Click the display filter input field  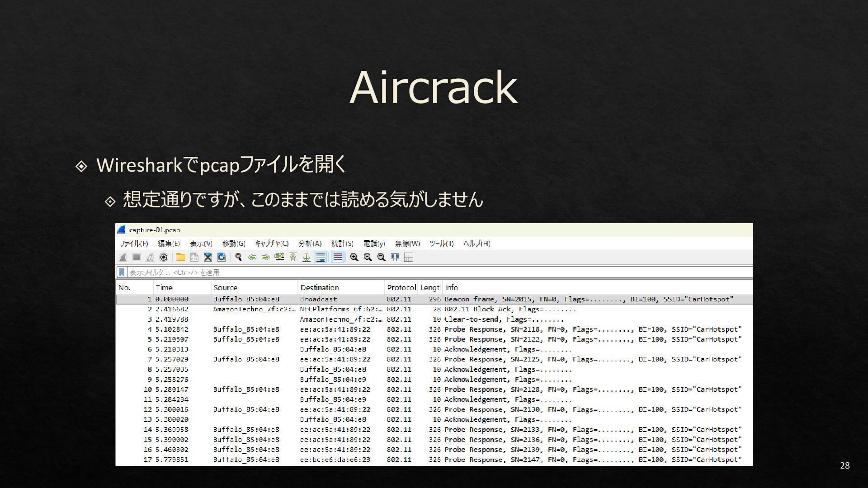[407, 272]
